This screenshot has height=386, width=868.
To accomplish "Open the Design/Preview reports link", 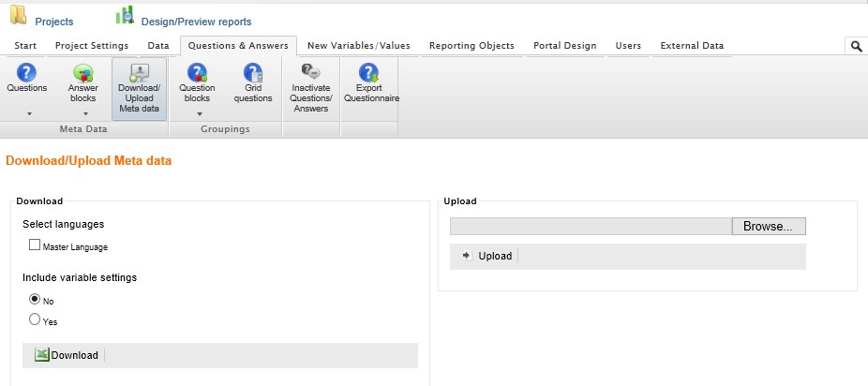I will click(x=195, y=22).
